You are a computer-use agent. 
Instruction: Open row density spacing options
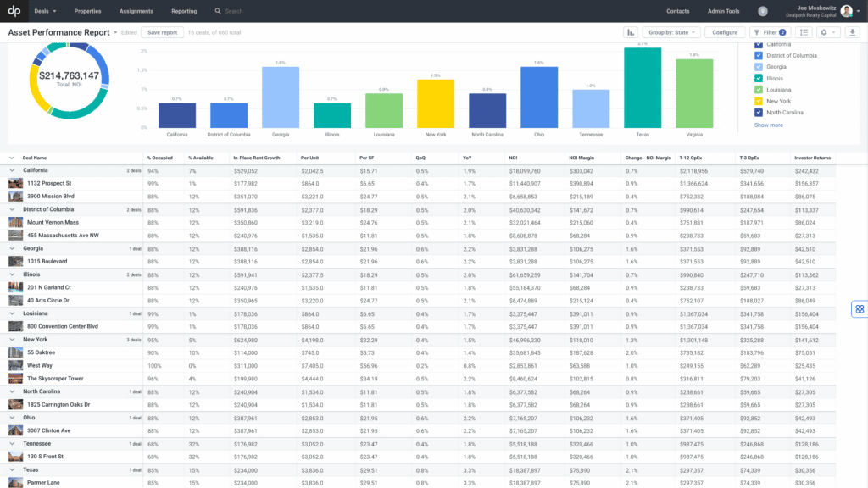click(804, 32)
